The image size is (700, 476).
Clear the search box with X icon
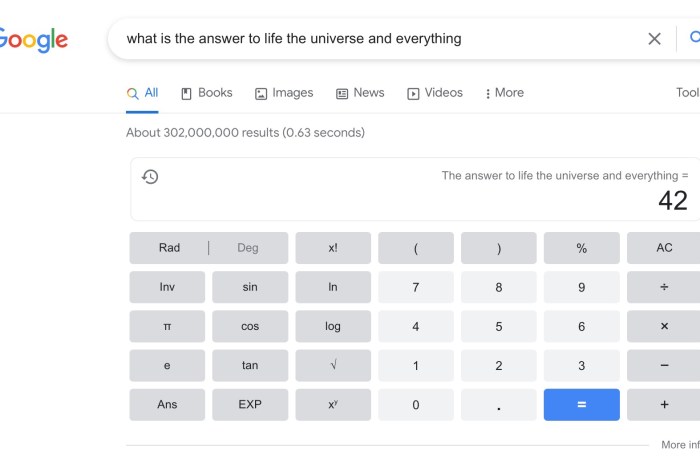[x=654, y=39]
